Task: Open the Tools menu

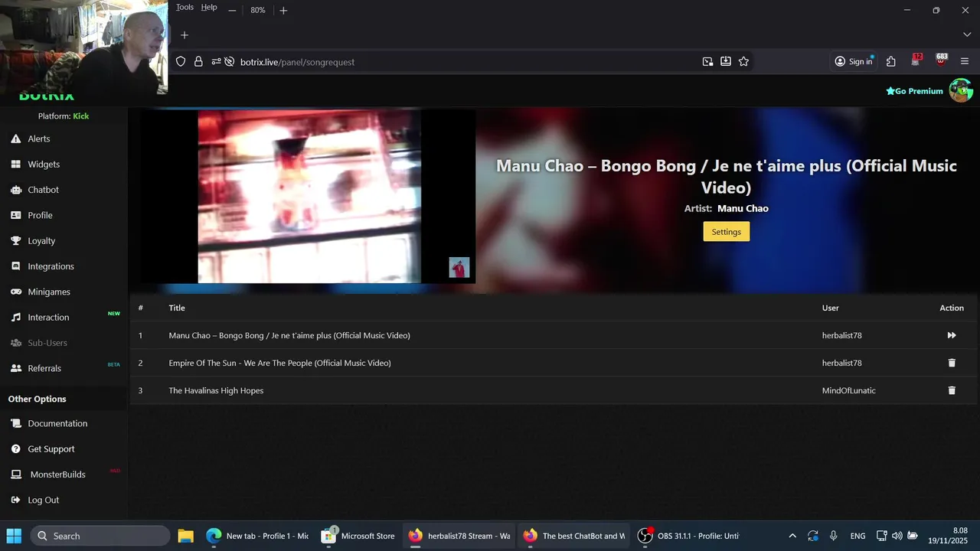Action: [x=185, y=8]
